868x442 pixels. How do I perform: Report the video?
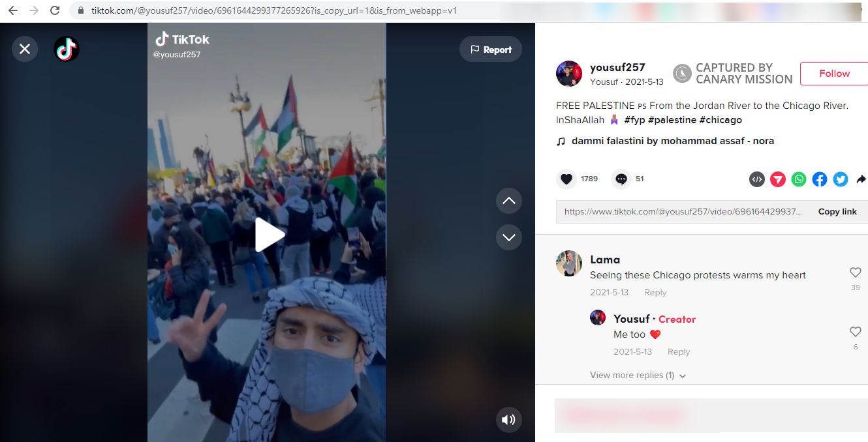[x=490, y=49]
